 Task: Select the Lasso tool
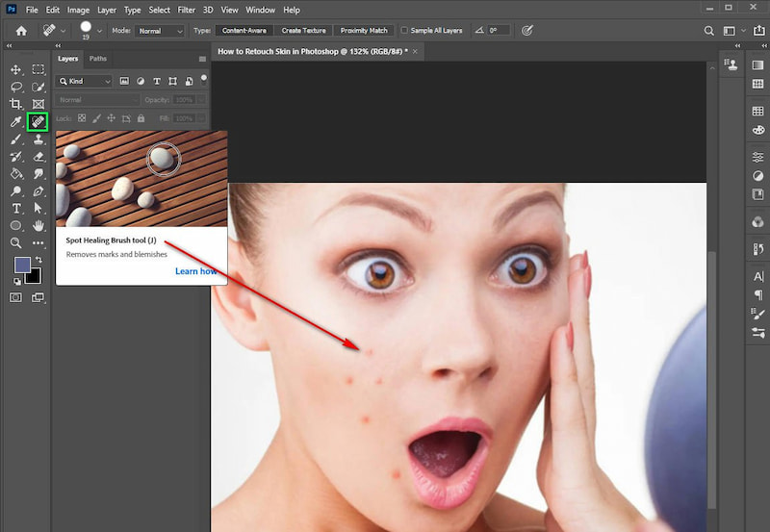tap(15, 87)
